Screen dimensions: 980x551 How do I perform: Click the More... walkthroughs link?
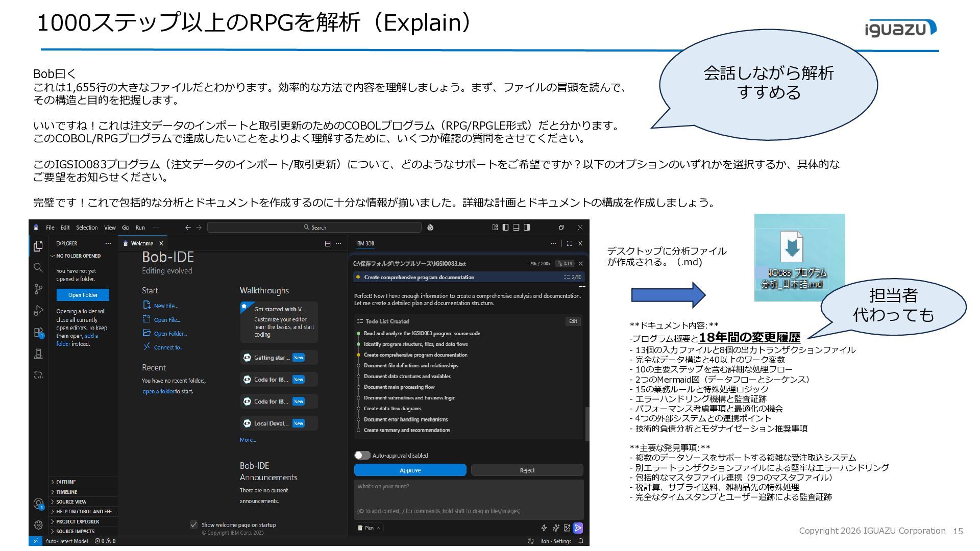pyautogui.click(x=248, y=440)
